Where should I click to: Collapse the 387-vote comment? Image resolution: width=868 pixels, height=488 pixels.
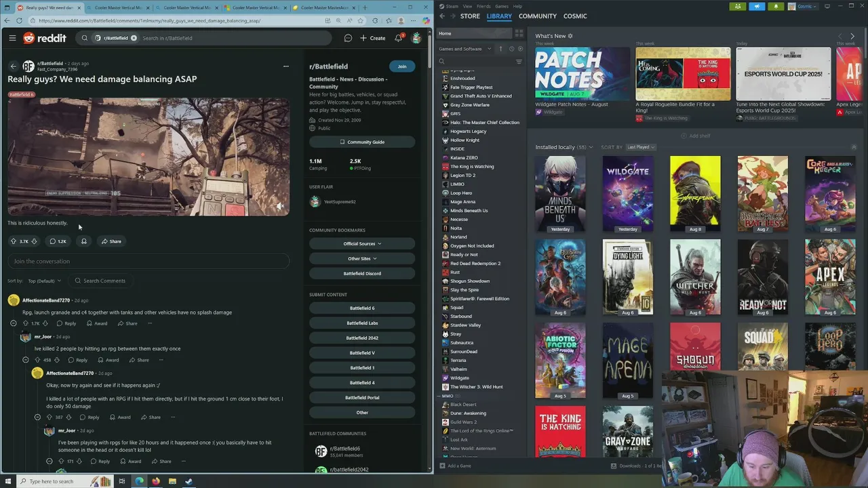(x=37, y=417)
